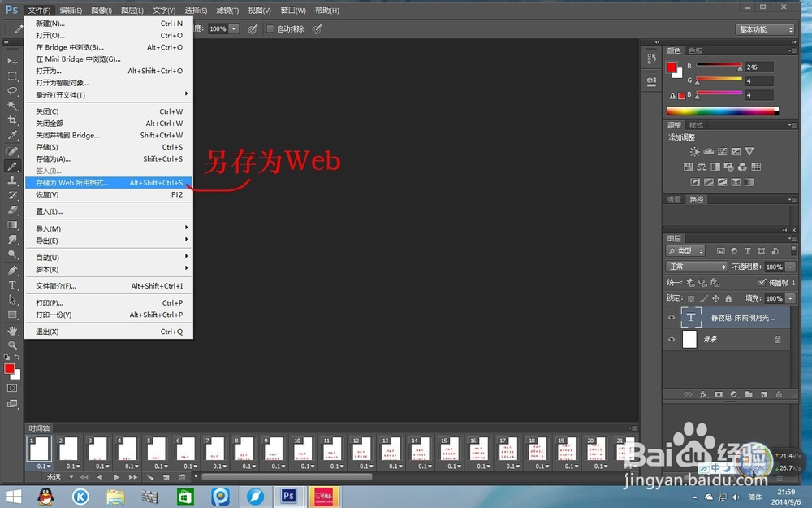Viewport: 812px width, 508px height.
Task: Select the Magic Wand tool
Action: (x=12, y=106)
